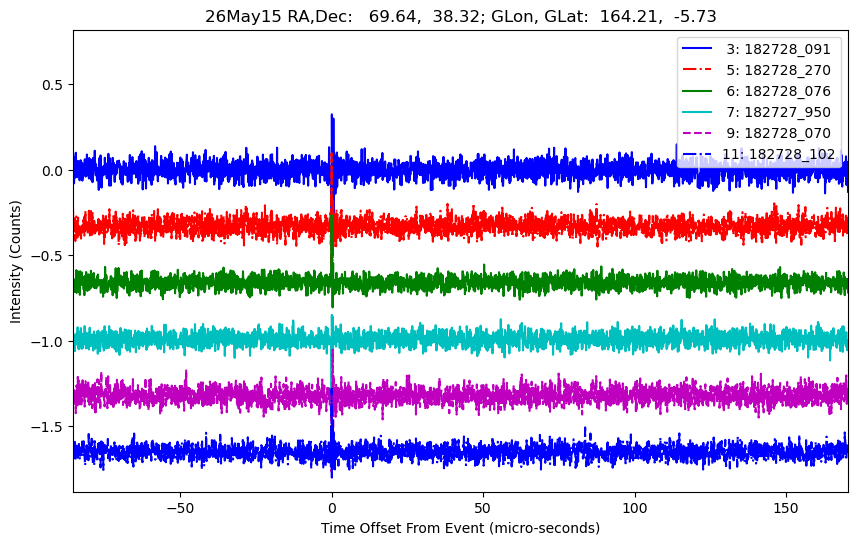
Task: Click the green legend line swatch
Action: click(x=697, y=91)
